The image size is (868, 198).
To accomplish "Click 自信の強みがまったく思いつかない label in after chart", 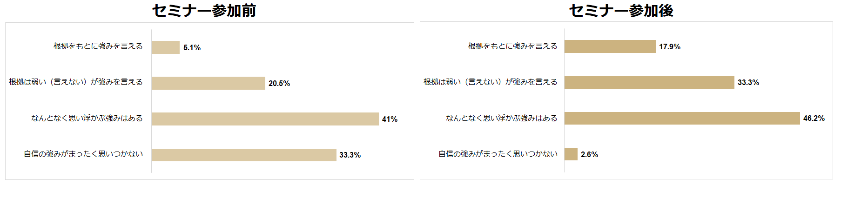I will pos(498,154).
